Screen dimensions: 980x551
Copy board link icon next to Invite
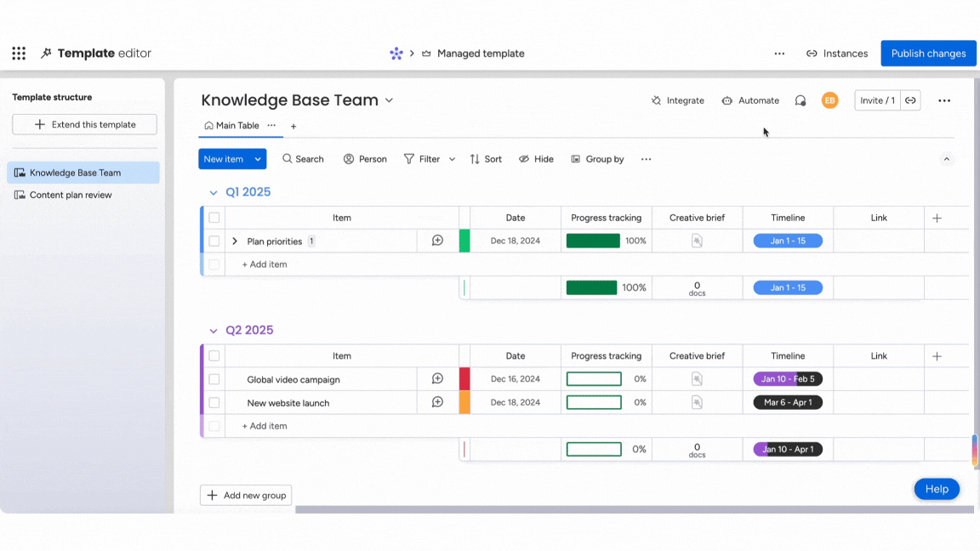point(910,100)
